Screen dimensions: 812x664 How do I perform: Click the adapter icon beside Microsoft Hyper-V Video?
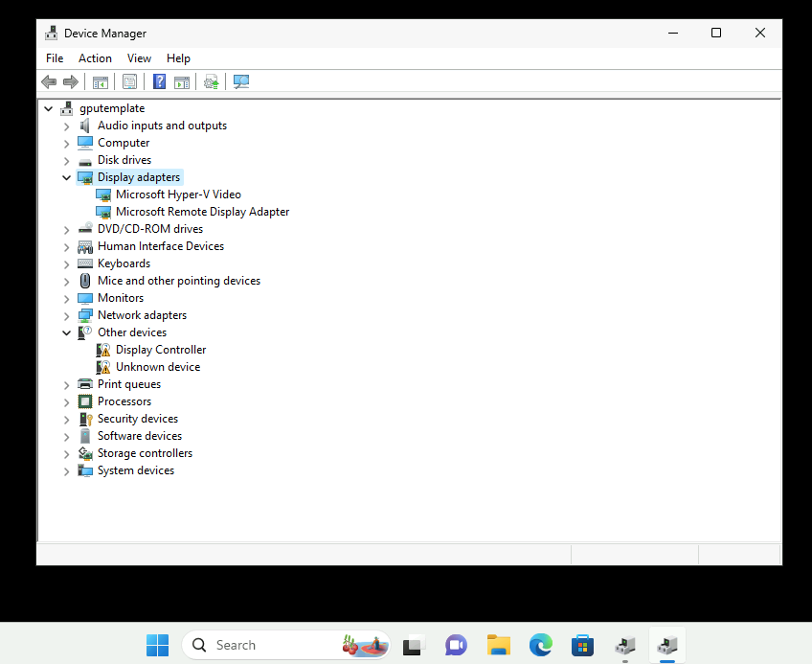point(103,195)
